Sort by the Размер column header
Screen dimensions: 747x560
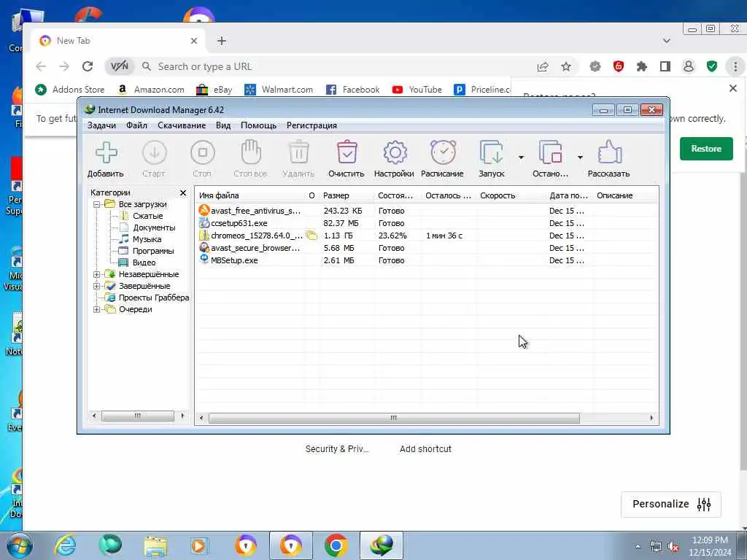[x=347, y=195]
